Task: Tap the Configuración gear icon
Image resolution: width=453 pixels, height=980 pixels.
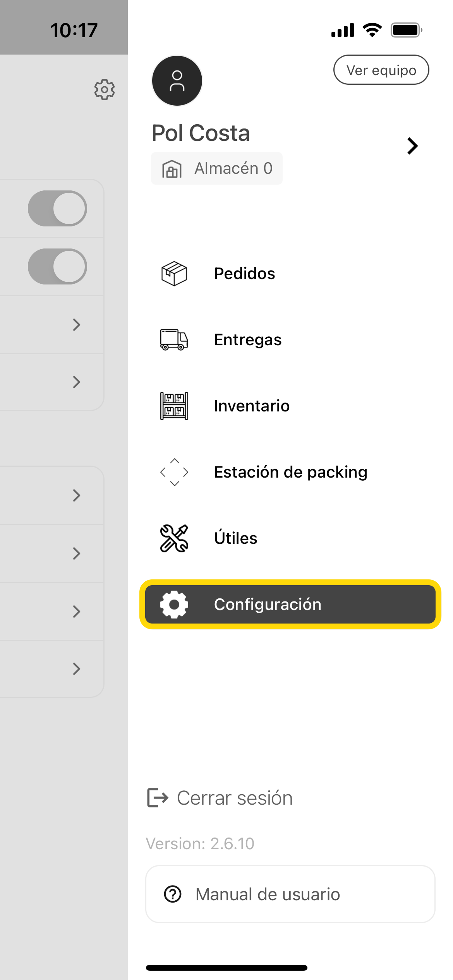Action: (x=174, y=604)
